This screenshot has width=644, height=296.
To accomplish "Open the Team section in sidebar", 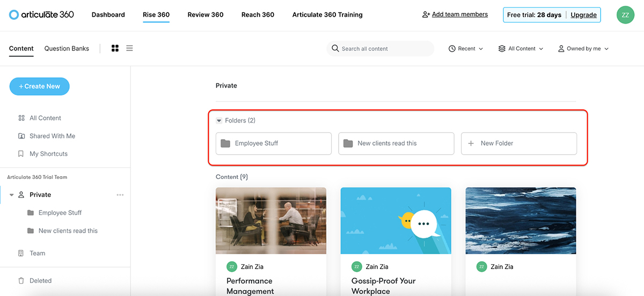I will [37, 253].
